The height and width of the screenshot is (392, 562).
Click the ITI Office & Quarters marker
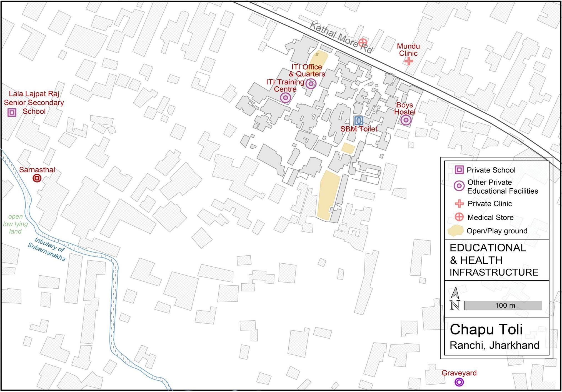click(x=311, y=84)
